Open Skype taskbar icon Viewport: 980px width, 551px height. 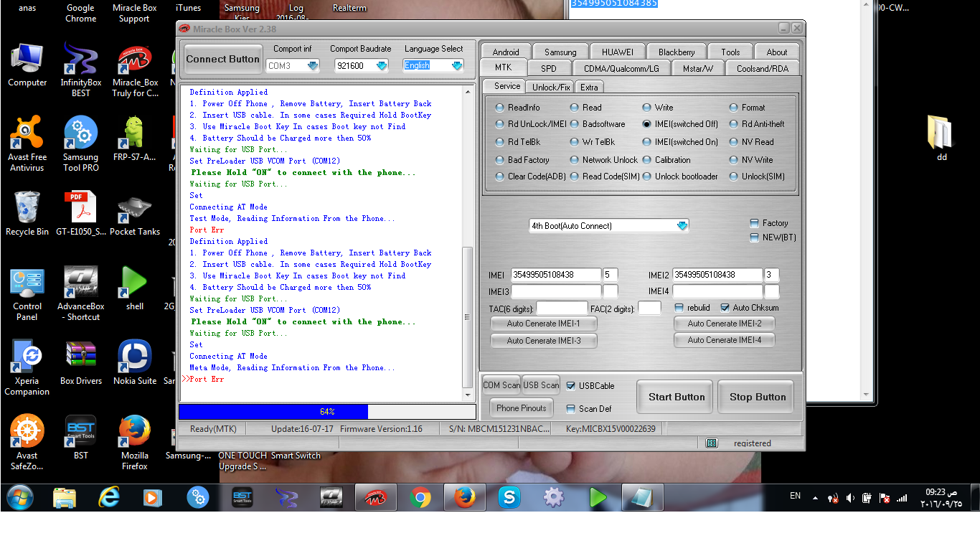(x=509, y=496)
